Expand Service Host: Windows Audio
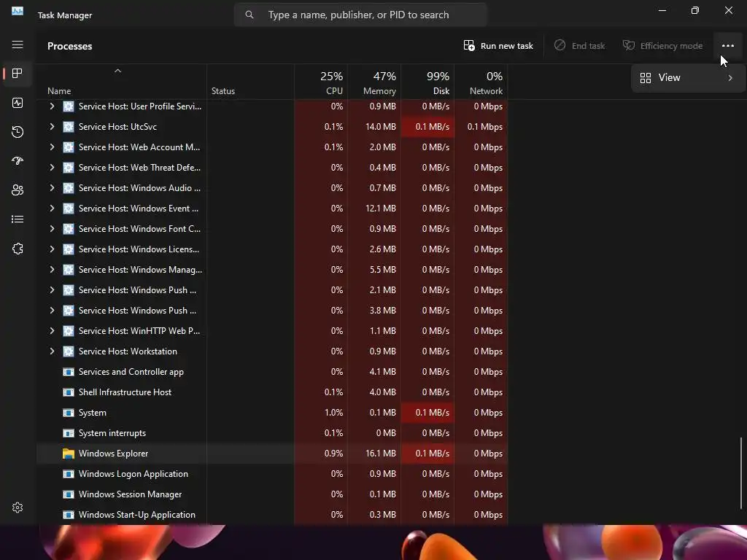 52,188
